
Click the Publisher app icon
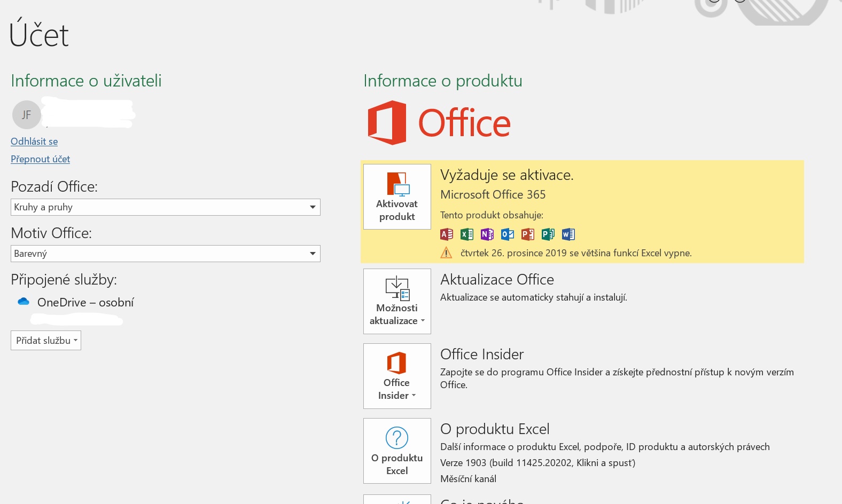[548, 234]
